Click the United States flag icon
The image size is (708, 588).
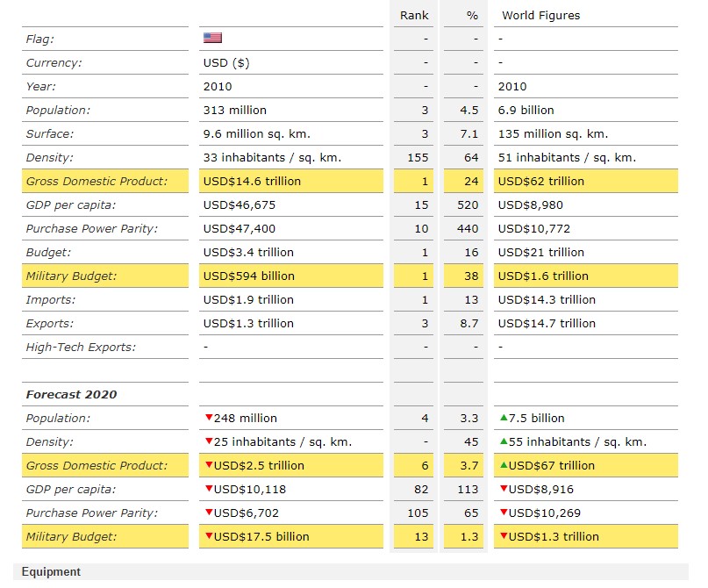(x=212, y=38)
